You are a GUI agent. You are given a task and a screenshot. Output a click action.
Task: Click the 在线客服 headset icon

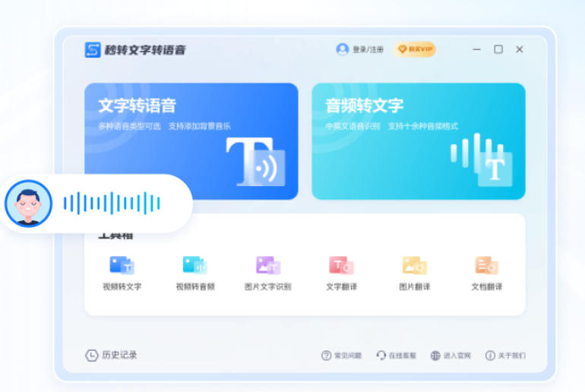381,356
